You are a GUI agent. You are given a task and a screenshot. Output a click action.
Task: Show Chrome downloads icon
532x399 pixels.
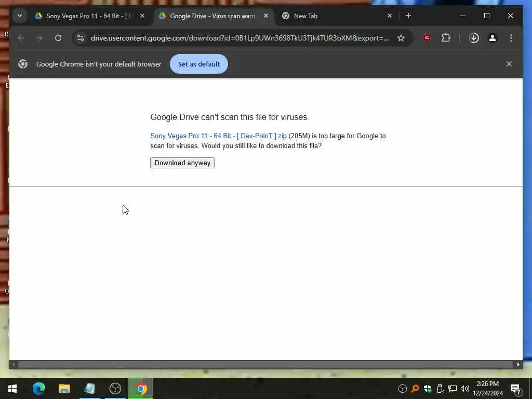click(x=474, y=38)
